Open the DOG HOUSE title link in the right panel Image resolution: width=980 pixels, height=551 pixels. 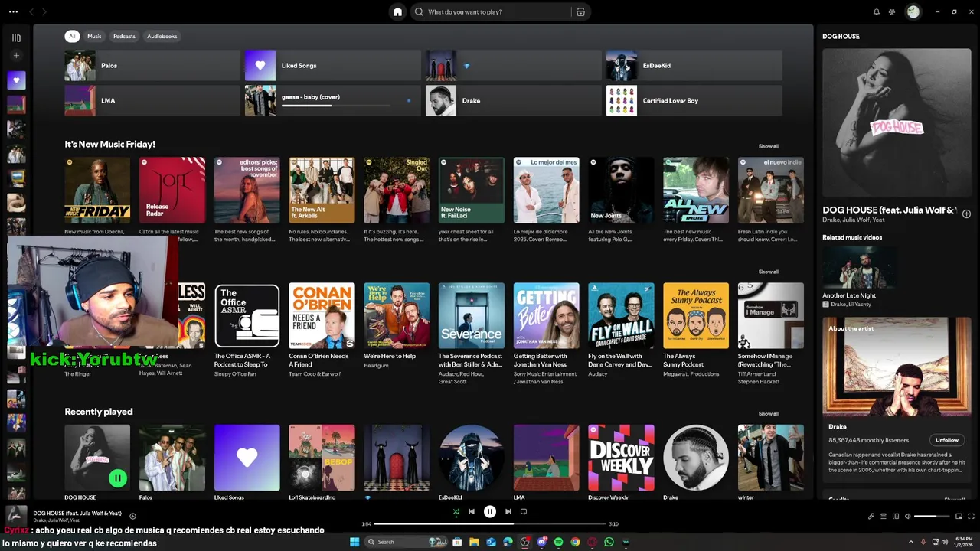click(x=889, y=210)
